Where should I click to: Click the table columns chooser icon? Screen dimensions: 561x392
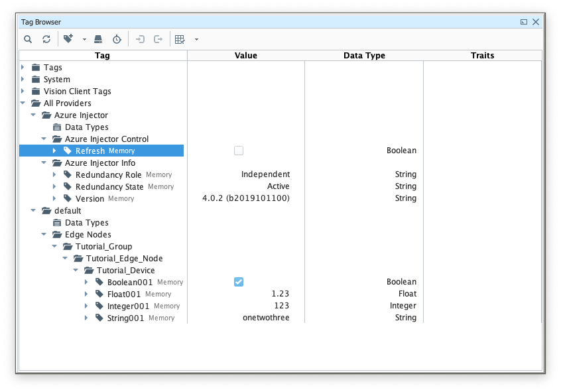click(180, 39)
